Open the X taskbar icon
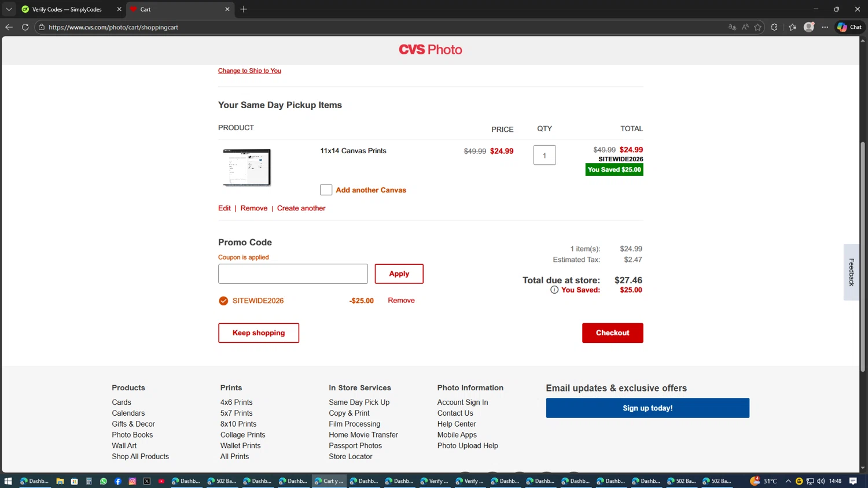 click(x=147, y=481)
